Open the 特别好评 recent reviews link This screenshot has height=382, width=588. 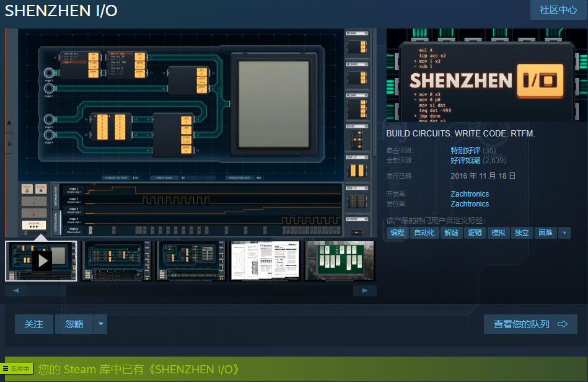465,151
